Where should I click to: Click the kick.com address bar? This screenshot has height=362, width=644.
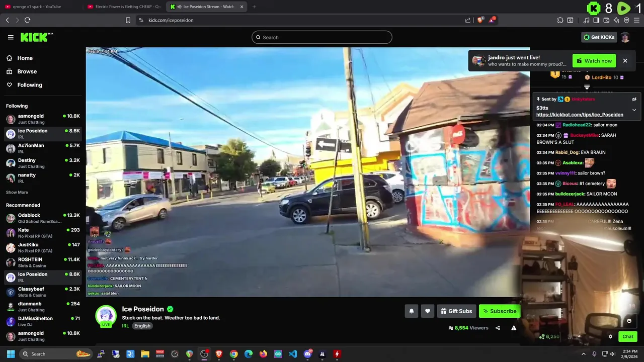302,20
